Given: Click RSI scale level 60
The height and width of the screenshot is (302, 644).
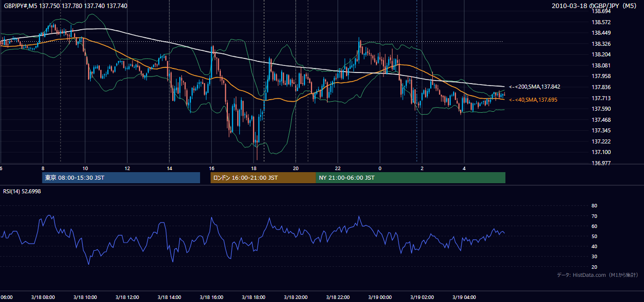Looking at the screenshot, I should click(594, 226).
